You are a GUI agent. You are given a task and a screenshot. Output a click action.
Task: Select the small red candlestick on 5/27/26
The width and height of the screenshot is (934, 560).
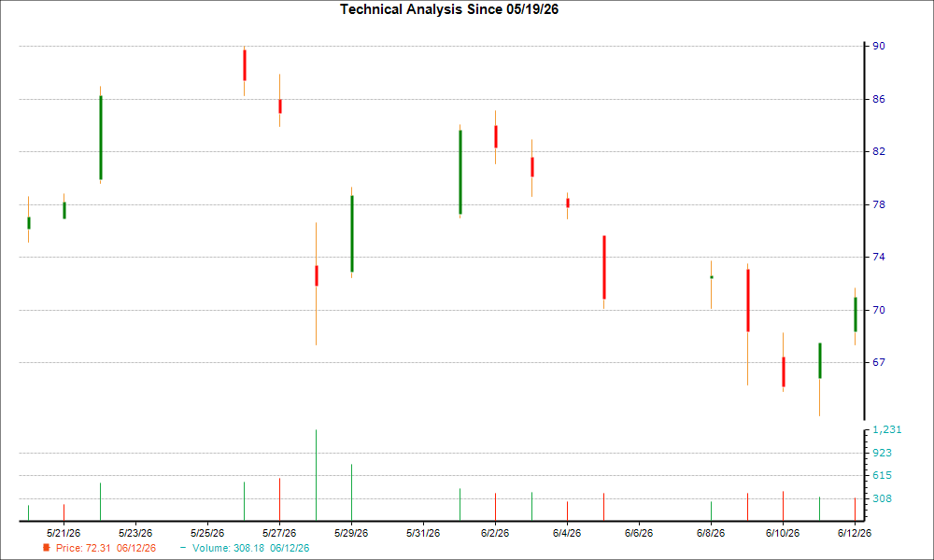280,105
